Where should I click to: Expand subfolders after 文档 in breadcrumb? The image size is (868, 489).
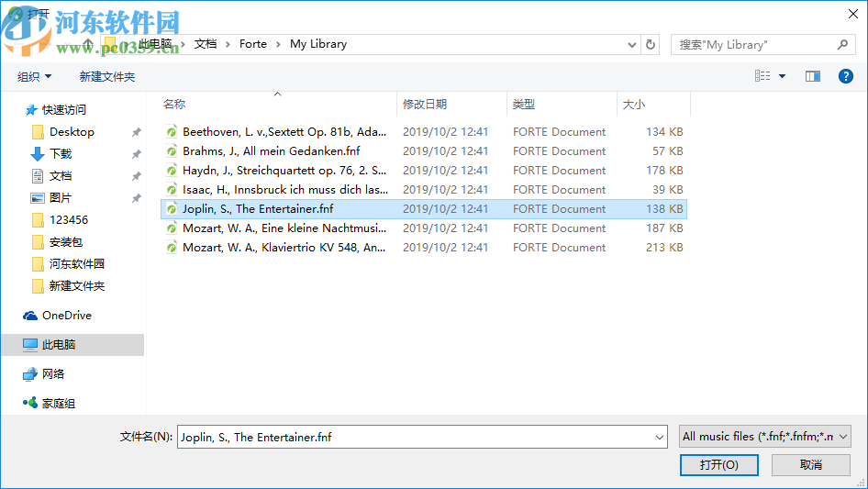(228, 44)
